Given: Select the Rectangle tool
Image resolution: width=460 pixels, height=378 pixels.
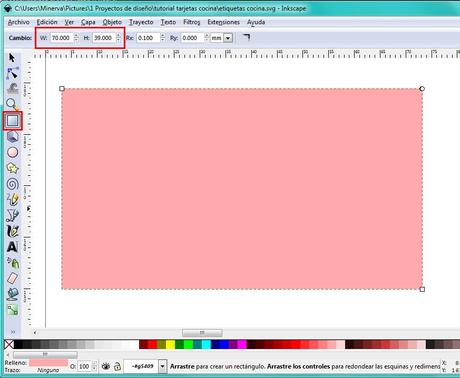Looking at the screenshot, I should pyautogui.click(x=13, y=121).
